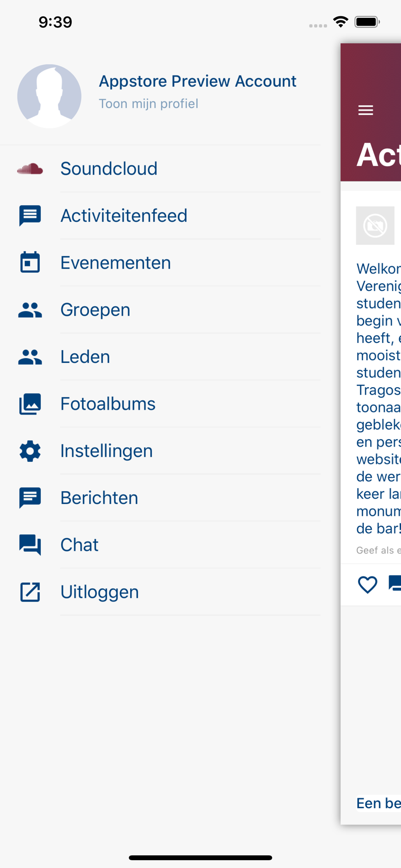401x868 pixels.
Task: Click the Instellingen gear icon
Action: tap(30, 451)
